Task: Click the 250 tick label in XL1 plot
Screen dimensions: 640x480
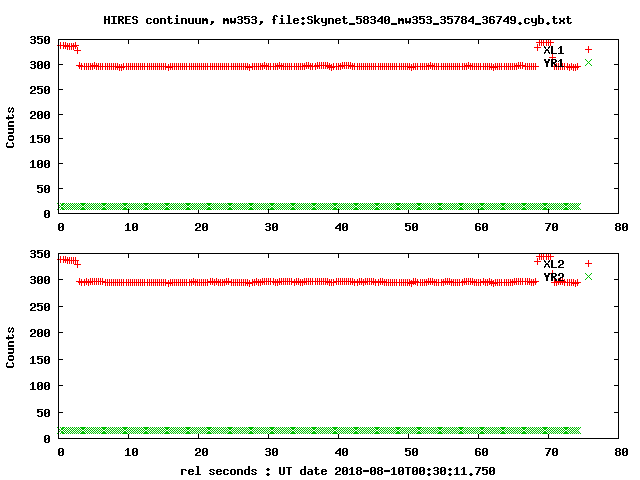Action: 40,90
